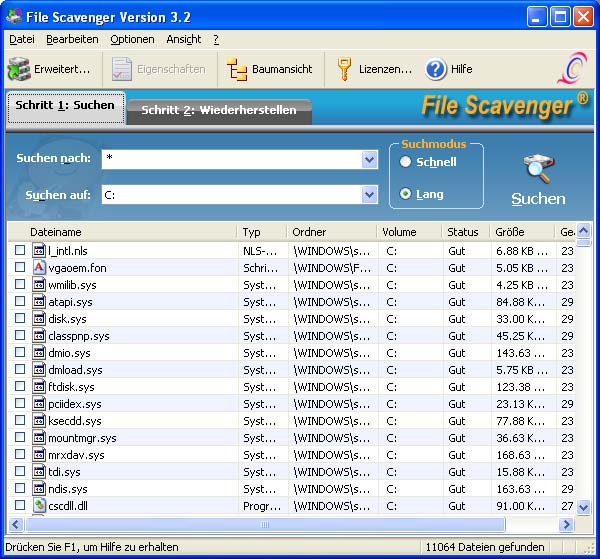The width and height of the screenshot is (600, 559).
Task: Sort by Status column header
Action: click(466, 232)
